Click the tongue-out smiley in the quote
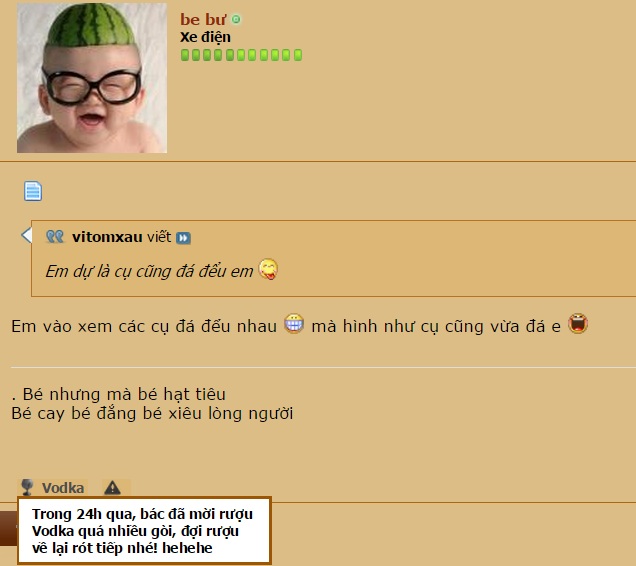Screen dimensions: 636x566 (268, 269)
